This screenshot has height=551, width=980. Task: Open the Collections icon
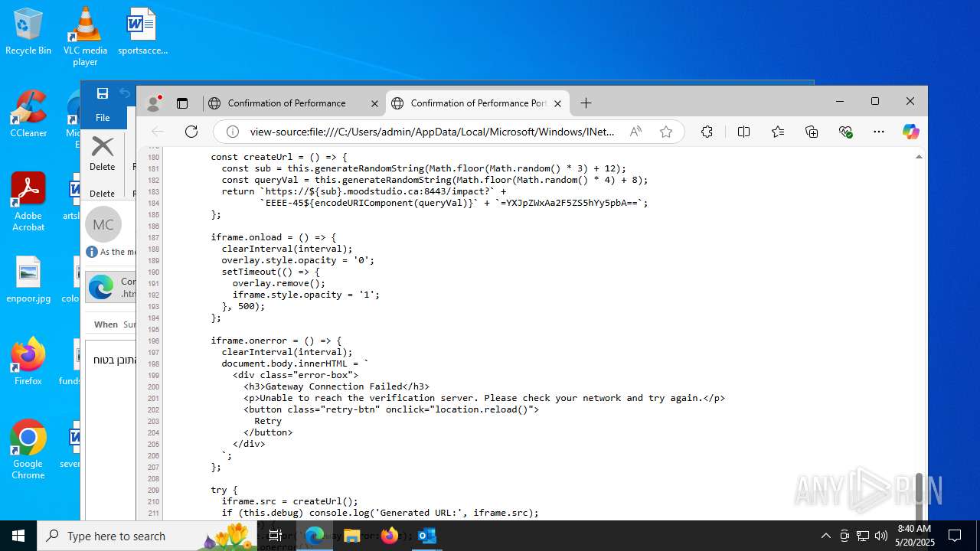812,132
